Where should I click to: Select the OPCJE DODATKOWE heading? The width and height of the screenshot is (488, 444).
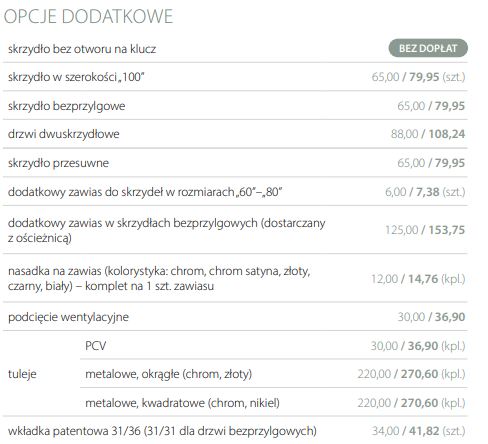[x=88, y=16]
